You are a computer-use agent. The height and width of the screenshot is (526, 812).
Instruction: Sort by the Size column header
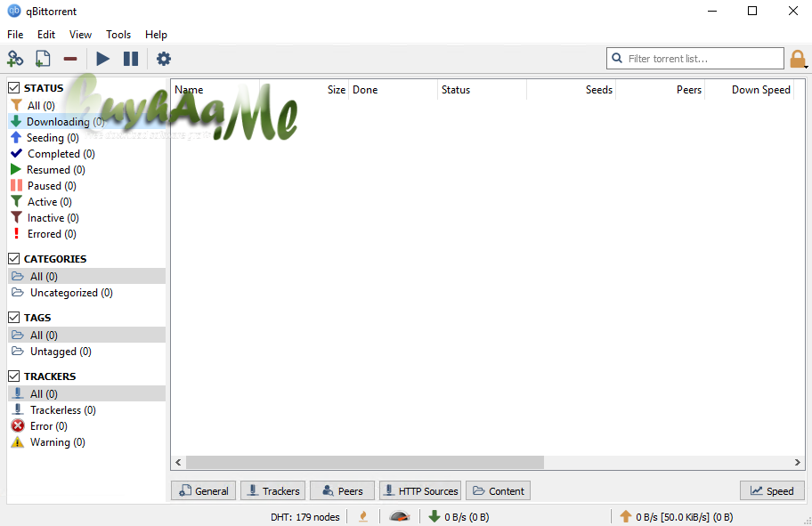(x=304, y=90)
